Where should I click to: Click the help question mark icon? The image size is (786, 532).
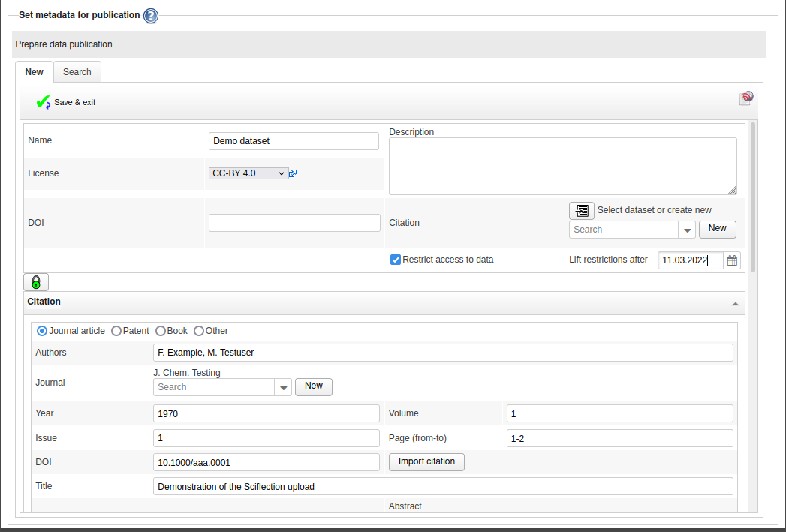click(151, 16)
